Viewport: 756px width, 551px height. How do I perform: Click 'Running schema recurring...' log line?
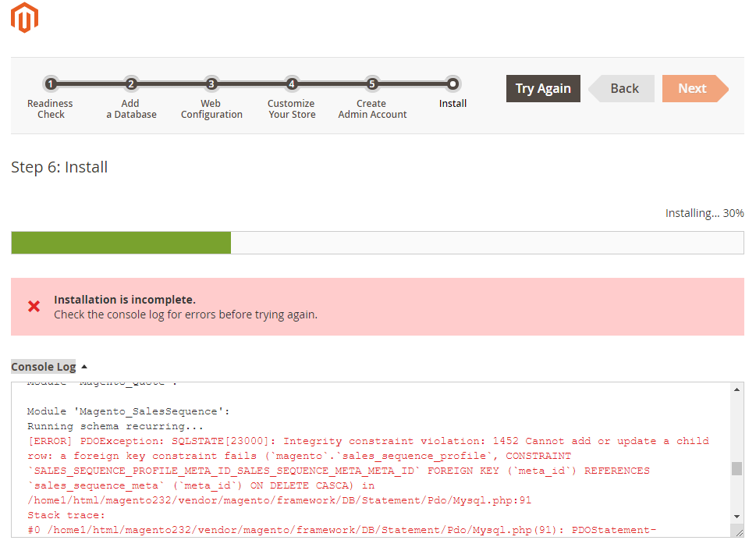click(x=115, y=427)
